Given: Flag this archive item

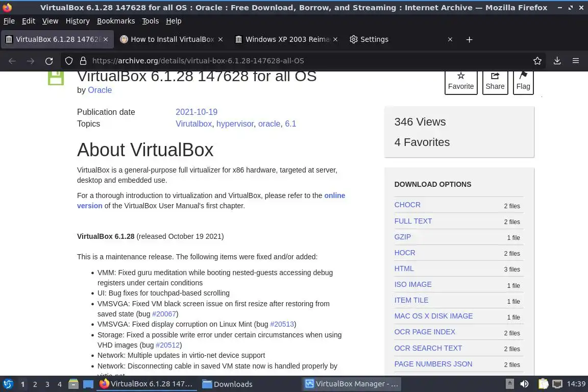Looking at the screenshot, I should [x=523, y=82].
